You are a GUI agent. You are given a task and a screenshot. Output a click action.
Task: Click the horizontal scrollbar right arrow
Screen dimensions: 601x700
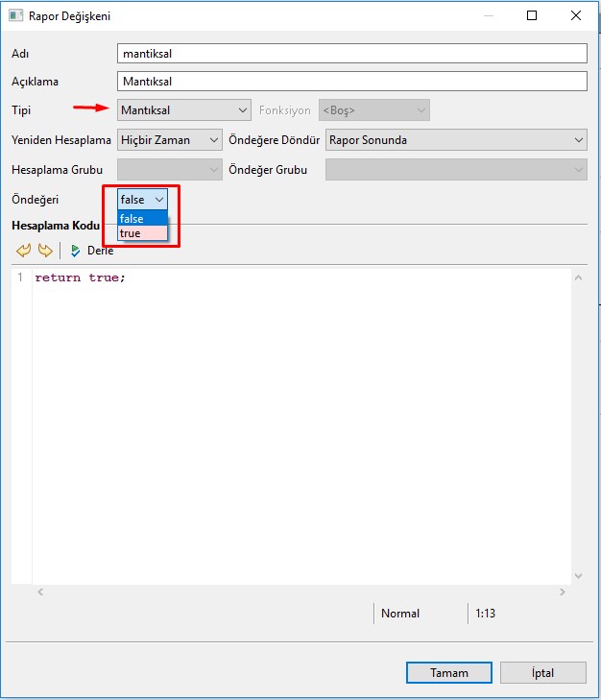pos(563,591)
